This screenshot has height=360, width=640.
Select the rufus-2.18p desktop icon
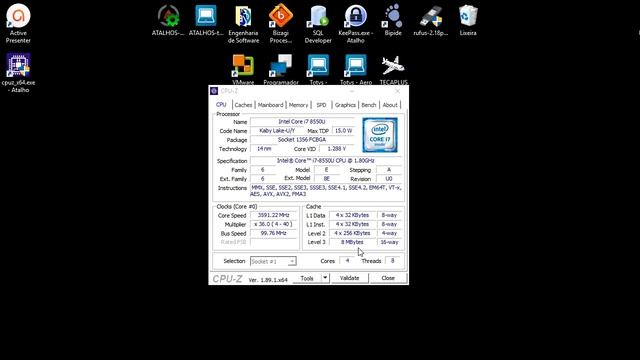(x=431, y=20)
